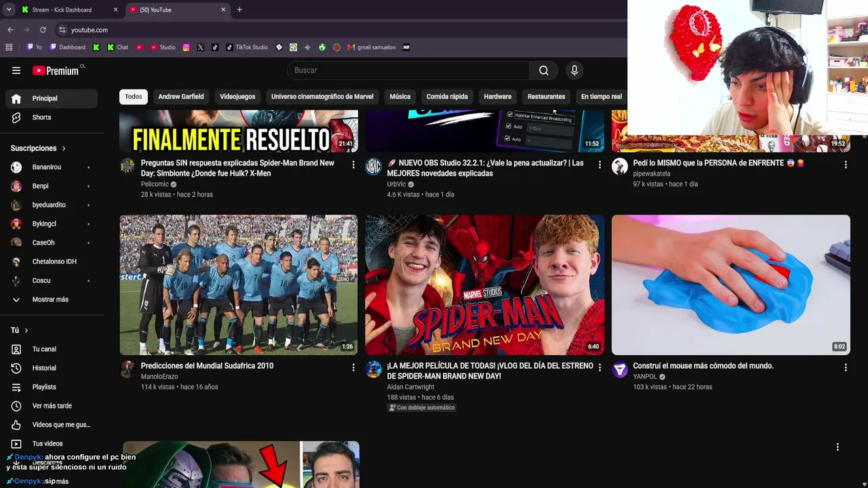Open the UrbVic channel avatar
This screenshot has width=868, height=488.
tap(374, 166)
